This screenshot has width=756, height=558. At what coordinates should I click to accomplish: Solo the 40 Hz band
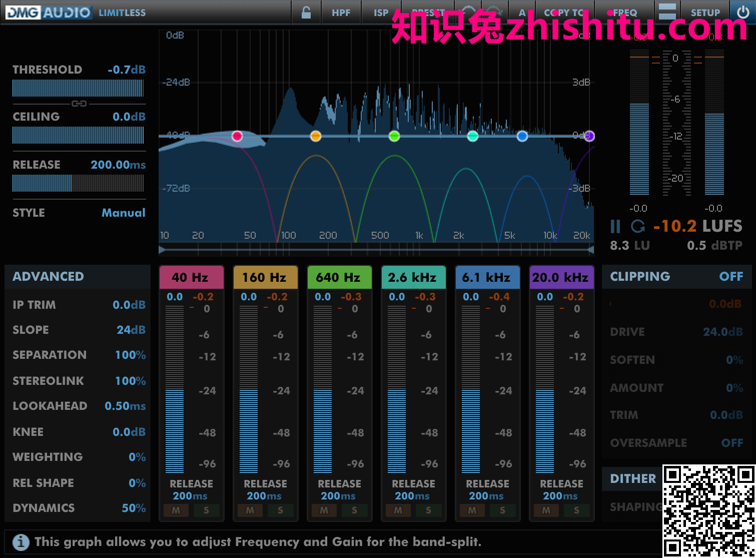206,510
